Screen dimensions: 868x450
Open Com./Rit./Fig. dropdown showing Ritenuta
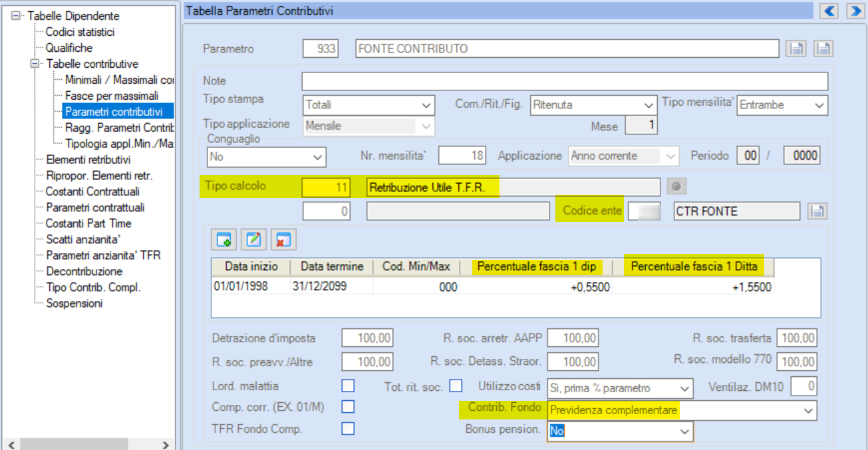pyautogui.click(x=594, y=105)
